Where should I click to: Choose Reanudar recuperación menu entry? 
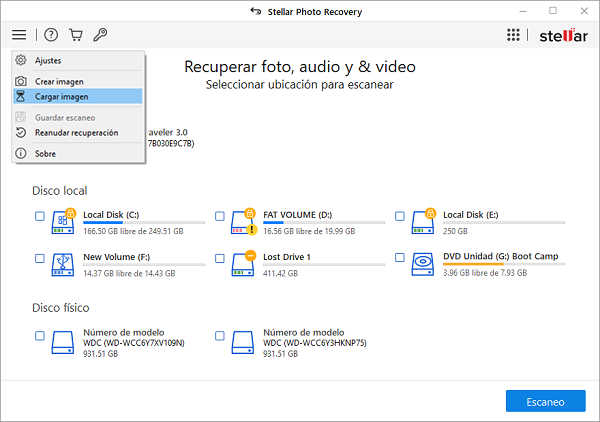coord(78,133)
